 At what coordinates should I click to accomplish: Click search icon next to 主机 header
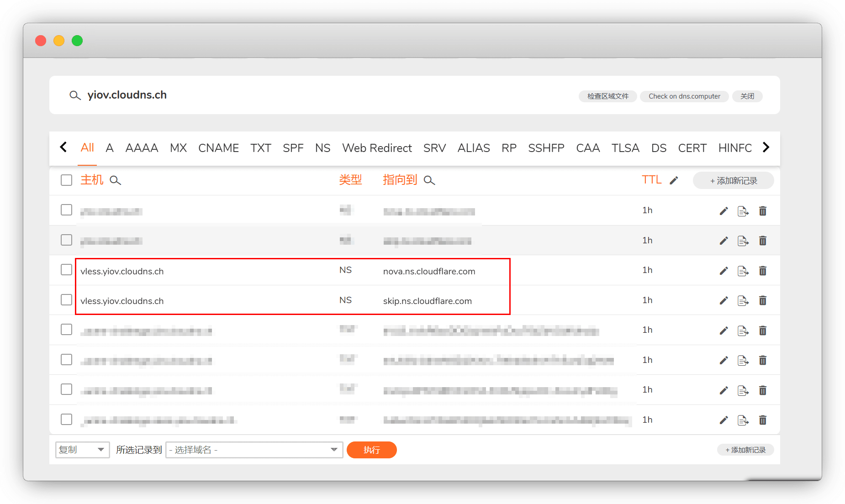[x=116, y=180]
